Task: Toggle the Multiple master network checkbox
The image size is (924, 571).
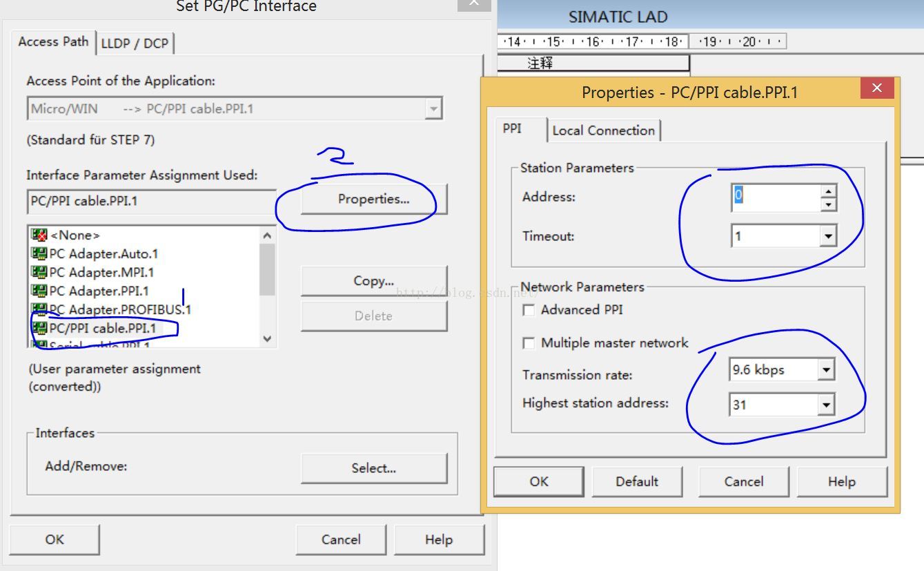Action: pyautogui.click(x=529, y=343)
